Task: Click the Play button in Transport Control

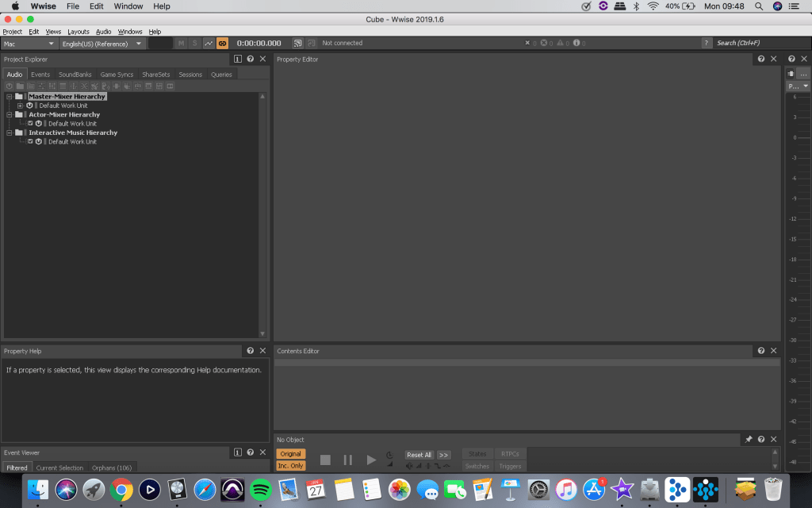Action: 371,460
